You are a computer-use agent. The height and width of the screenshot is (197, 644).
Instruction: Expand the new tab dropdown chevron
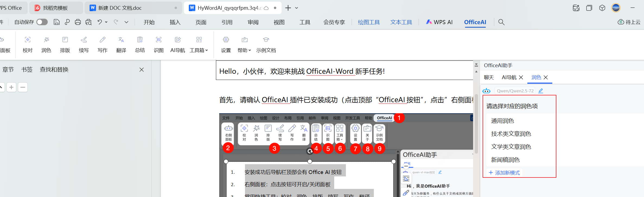pos(297,8)
